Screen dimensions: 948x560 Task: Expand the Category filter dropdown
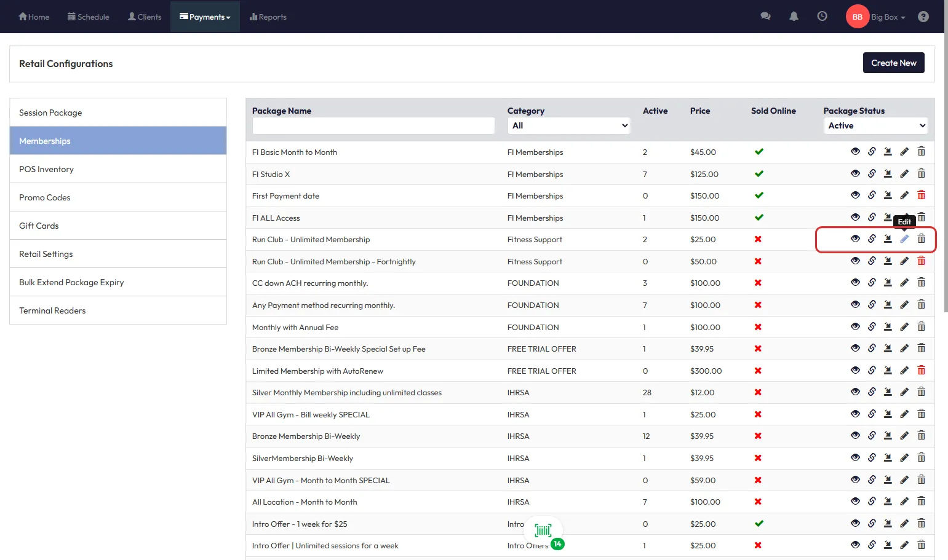click(568, 125)
